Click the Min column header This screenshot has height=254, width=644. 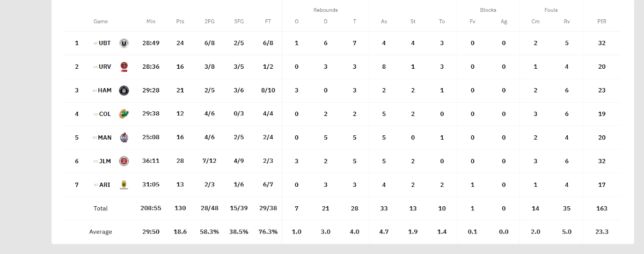click(x=151, y=21)
